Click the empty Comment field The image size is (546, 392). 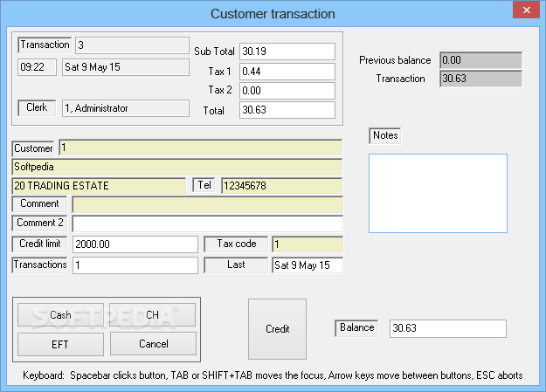tap(208, 204)
